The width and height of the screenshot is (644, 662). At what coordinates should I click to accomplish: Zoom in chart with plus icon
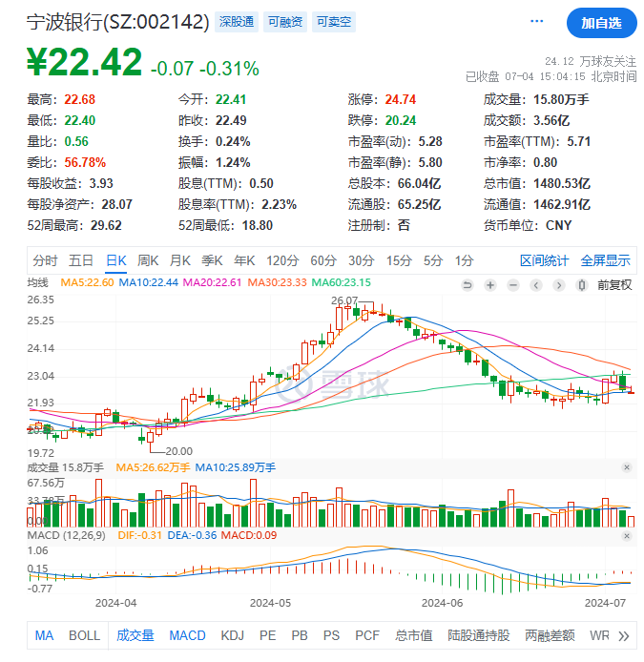(490, 285)
